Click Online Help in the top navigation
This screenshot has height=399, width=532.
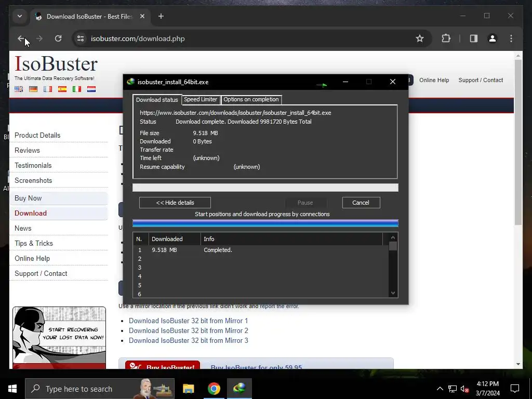point(434,80)
